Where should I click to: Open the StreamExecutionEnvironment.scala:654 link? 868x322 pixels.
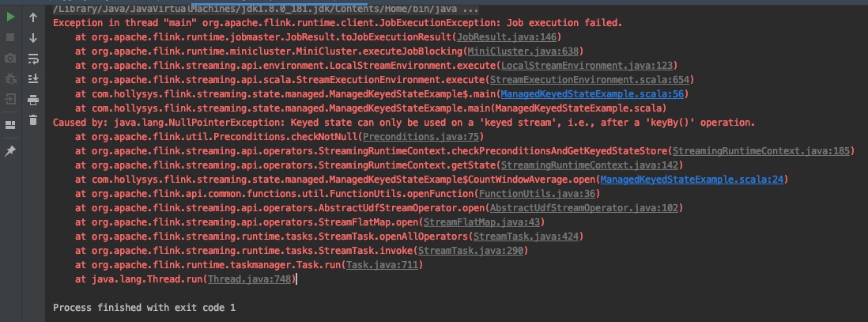click(x=589, y=80)
